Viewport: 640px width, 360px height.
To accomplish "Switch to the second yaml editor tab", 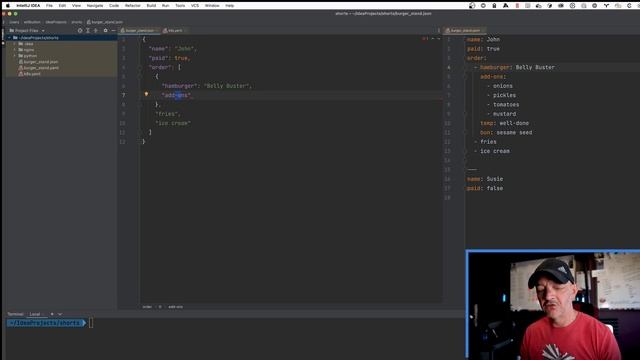I will [175, 31].
